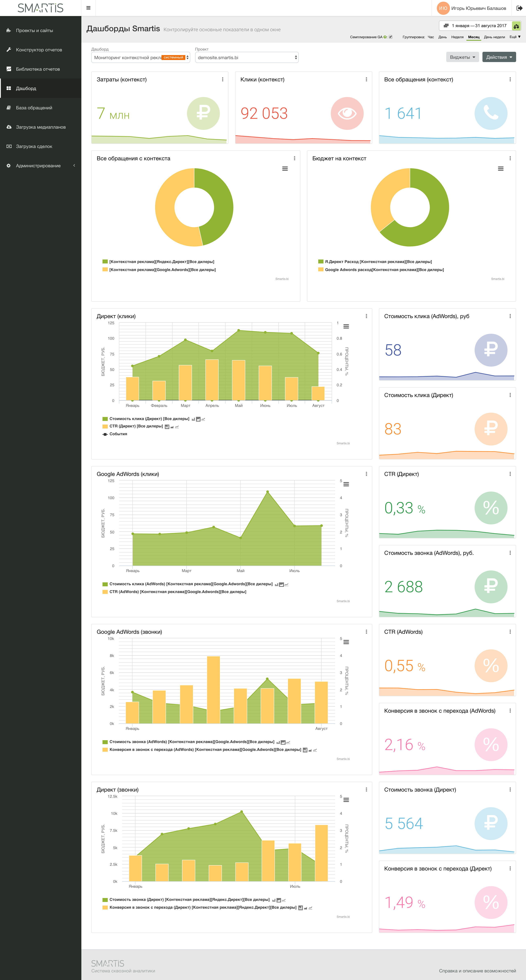This screenshot has height=980, width=526.
Task: Open chart hamburger menu in Директ (клики)
Action: (346, 326)
